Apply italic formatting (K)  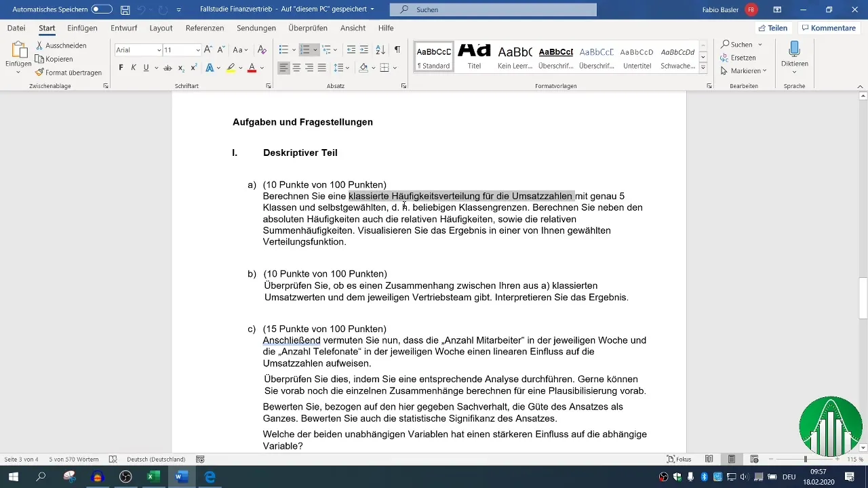coord(134,68)
